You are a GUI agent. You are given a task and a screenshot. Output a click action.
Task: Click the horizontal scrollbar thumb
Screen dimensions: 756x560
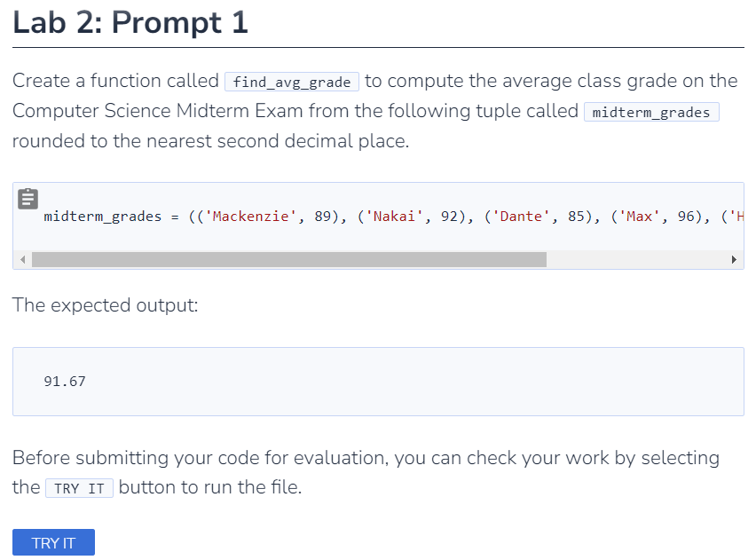(289, 259)
